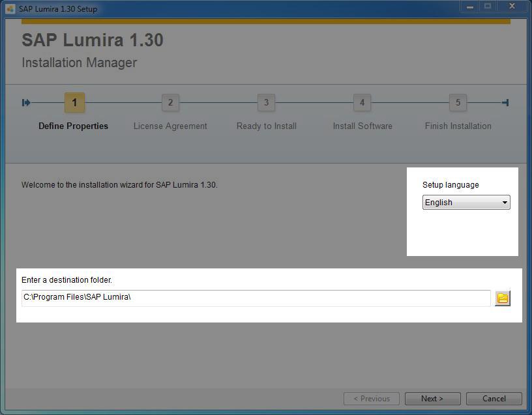Click the Define Properties step label
Image resolution: width=532 pixels, height=415 pixels.
(x=73, y=126)
